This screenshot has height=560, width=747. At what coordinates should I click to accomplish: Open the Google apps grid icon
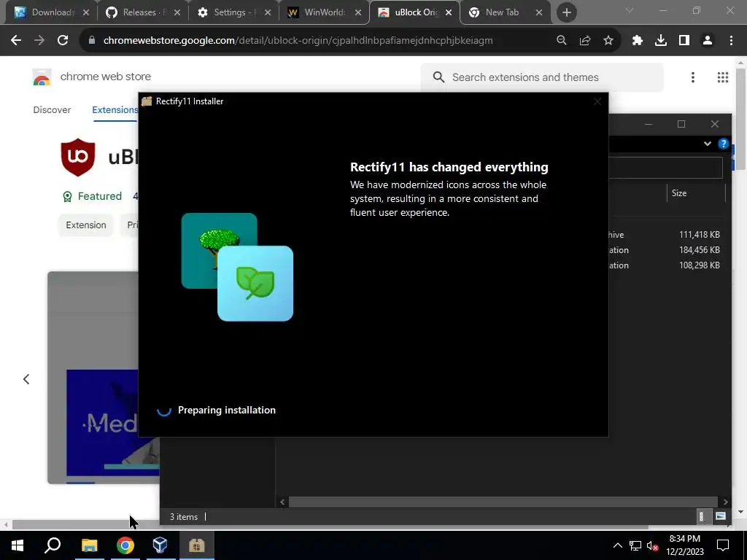click(723, 77)
